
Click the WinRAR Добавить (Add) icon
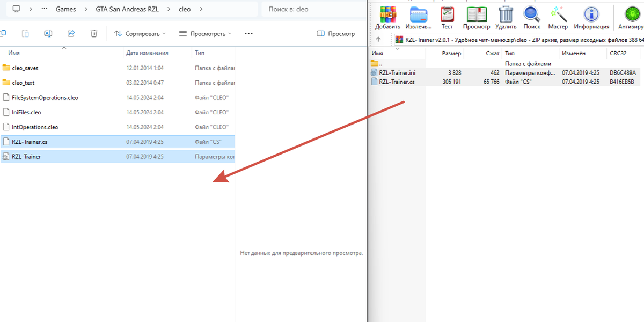[x=387, y=14]
